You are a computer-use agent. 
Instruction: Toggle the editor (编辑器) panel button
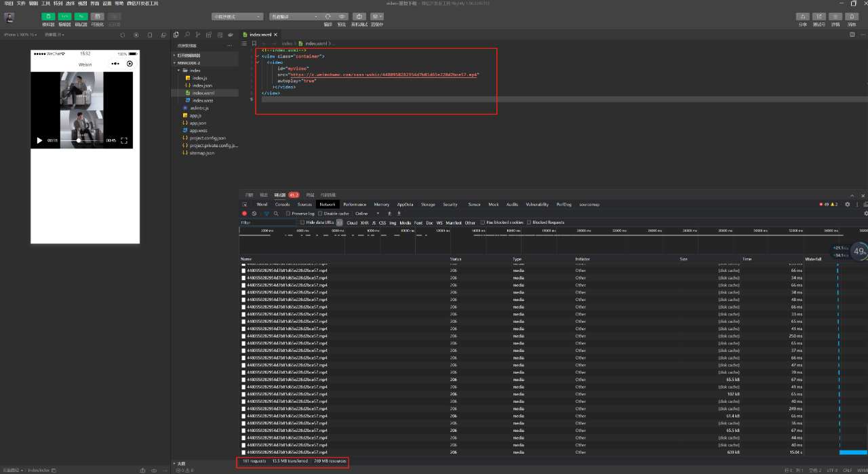[64, 16]
